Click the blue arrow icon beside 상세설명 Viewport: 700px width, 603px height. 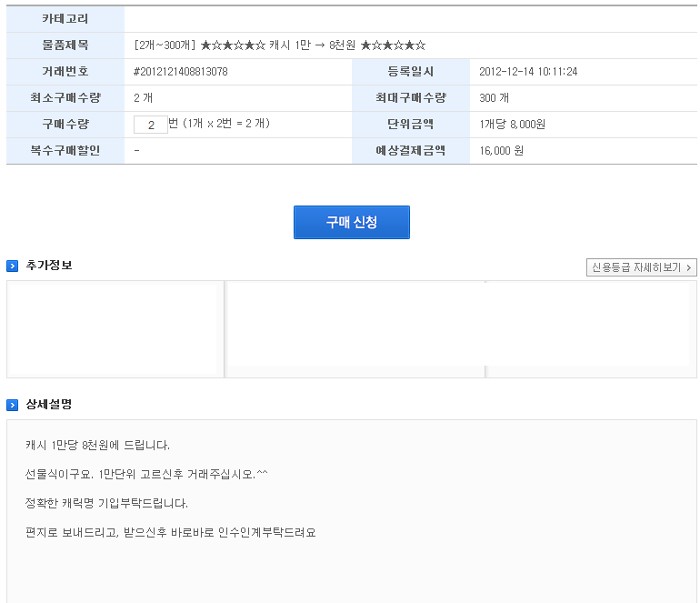pos(12,405)
